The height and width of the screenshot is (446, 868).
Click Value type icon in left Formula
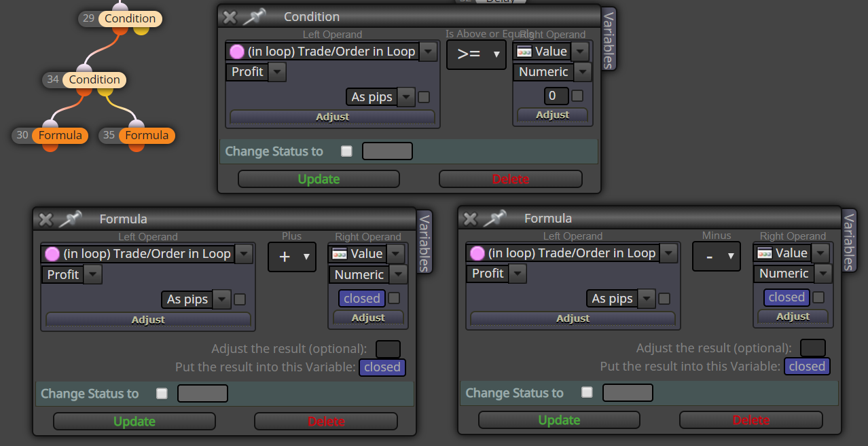(340, 254)
